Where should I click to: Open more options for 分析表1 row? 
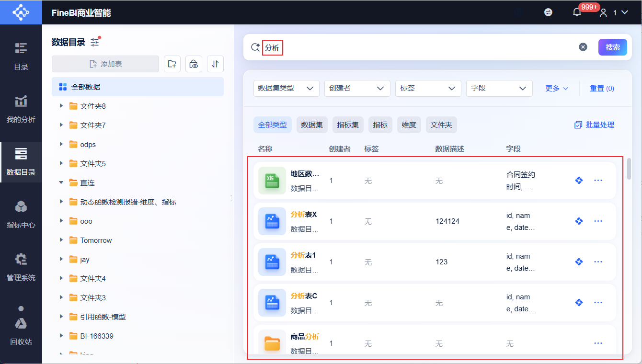tap(598, 262)
